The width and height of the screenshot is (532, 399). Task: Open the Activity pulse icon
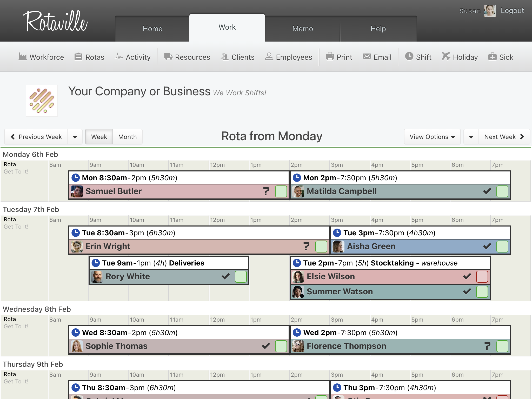point(119,56)
